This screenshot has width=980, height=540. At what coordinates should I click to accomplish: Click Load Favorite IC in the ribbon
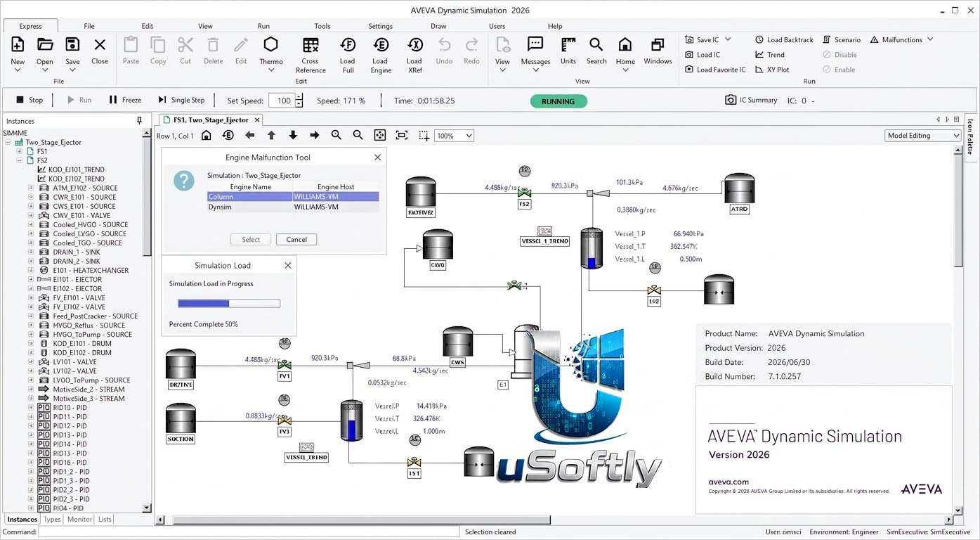pos(715,70)
